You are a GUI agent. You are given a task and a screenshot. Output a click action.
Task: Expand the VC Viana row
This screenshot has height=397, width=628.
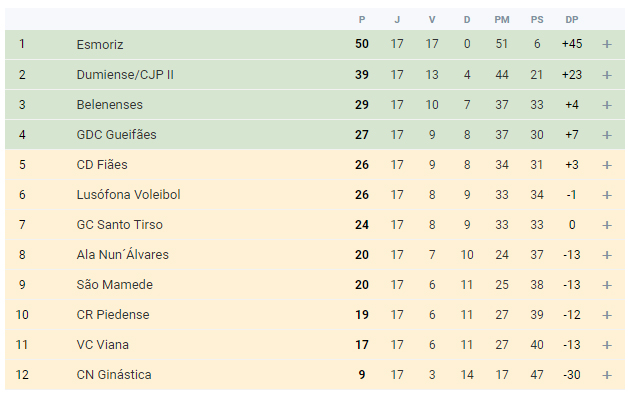tap(607, 345)
